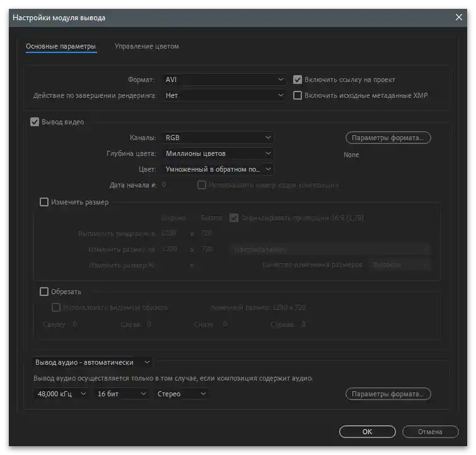Close the Настройки модуля вывода dialog

(x=459, y=17)
